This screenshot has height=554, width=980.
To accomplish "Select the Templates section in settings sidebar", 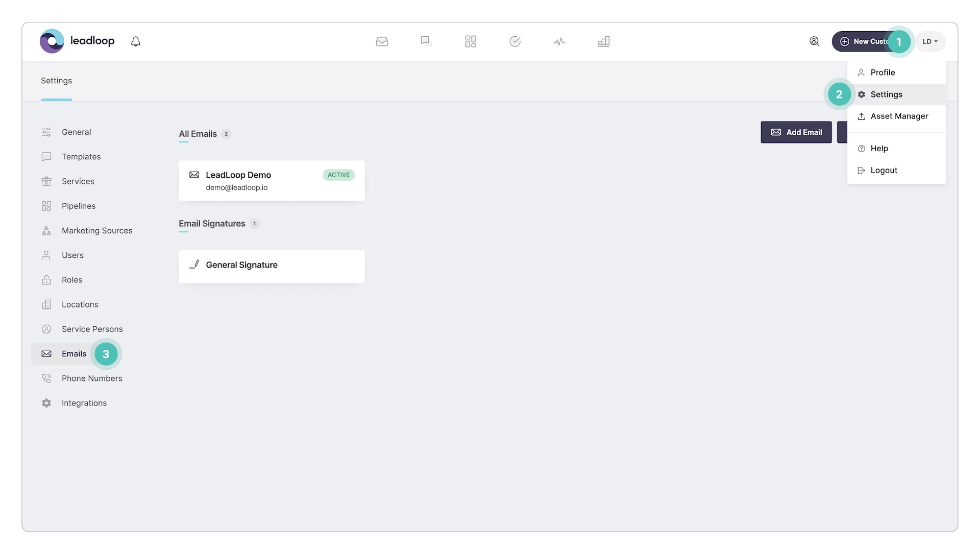I will coord(81,157).
